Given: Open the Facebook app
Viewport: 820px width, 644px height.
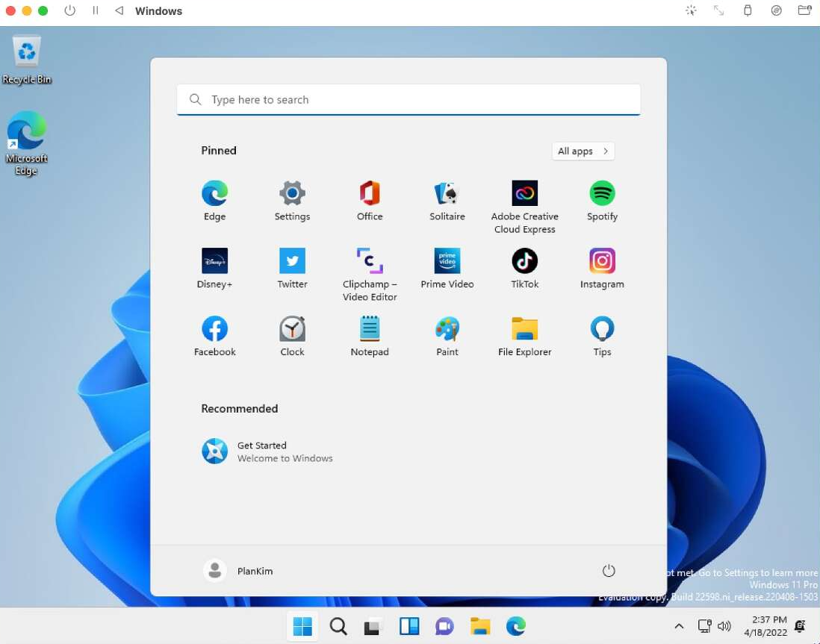Looking at the screenshot, I should (214, 337).
